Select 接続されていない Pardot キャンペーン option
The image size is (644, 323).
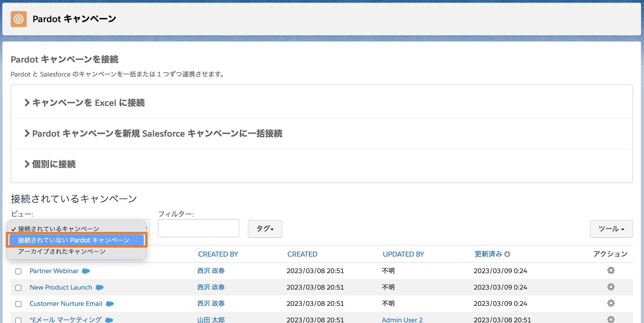(x=76, y=240)
